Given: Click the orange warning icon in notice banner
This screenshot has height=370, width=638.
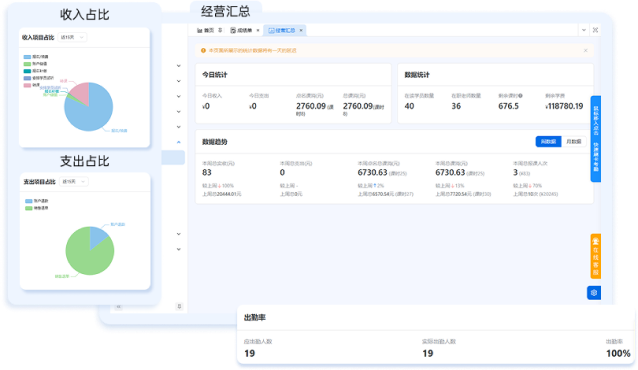Looking at the screenshot, I should pyautogui.click(x=203, y=50).
